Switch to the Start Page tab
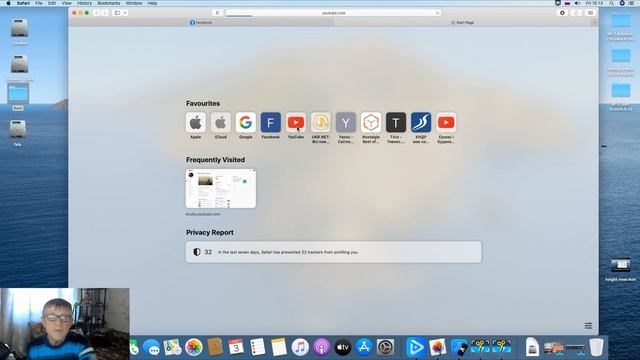 tap(462, 22)
